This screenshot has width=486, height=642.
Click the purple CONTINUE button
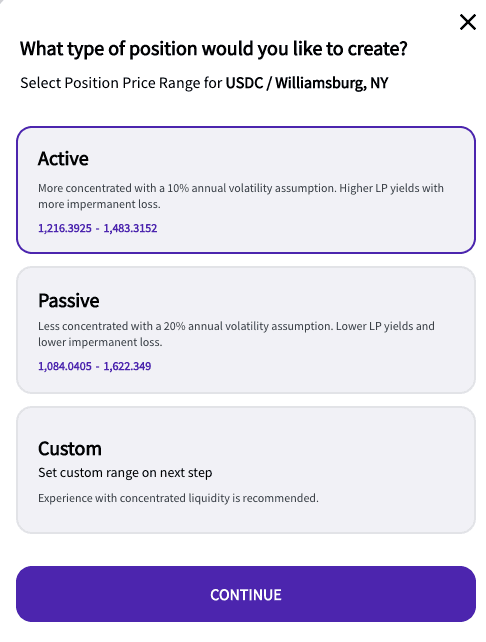[246, 594]
